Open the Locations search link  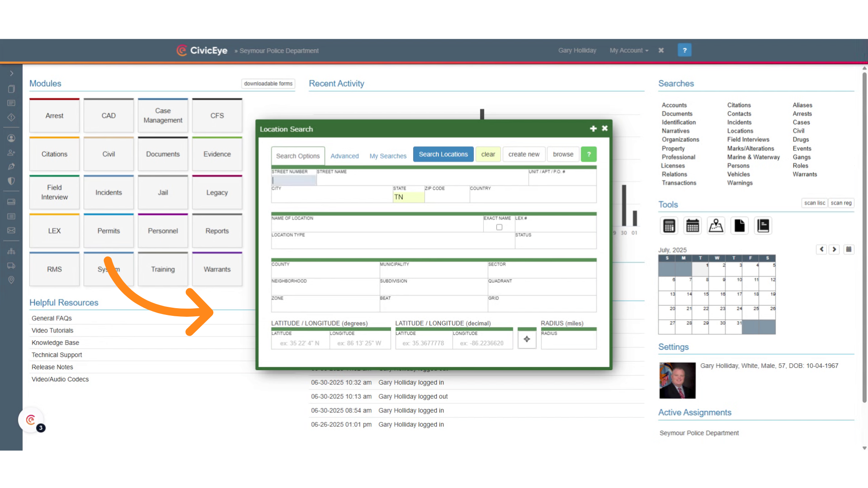(x=740, y=131)
